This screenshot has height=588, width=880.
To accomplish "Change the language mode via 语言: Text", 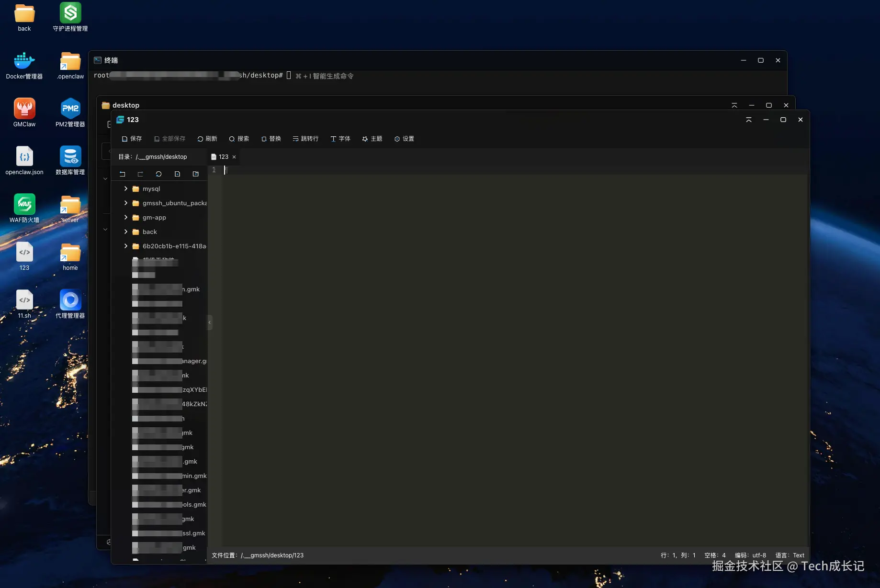I will tap(790, 555).
